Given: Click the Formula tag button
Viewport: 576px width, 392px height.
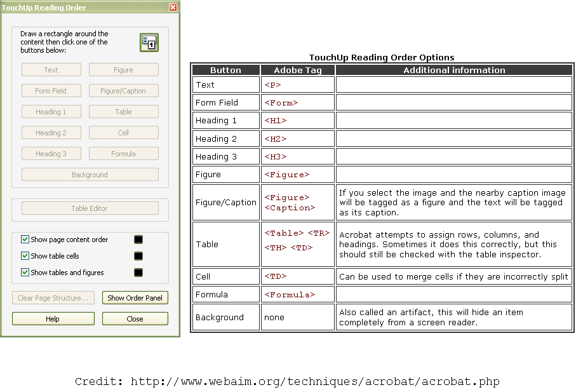Looking at the screenshot, I should point(123,154).
